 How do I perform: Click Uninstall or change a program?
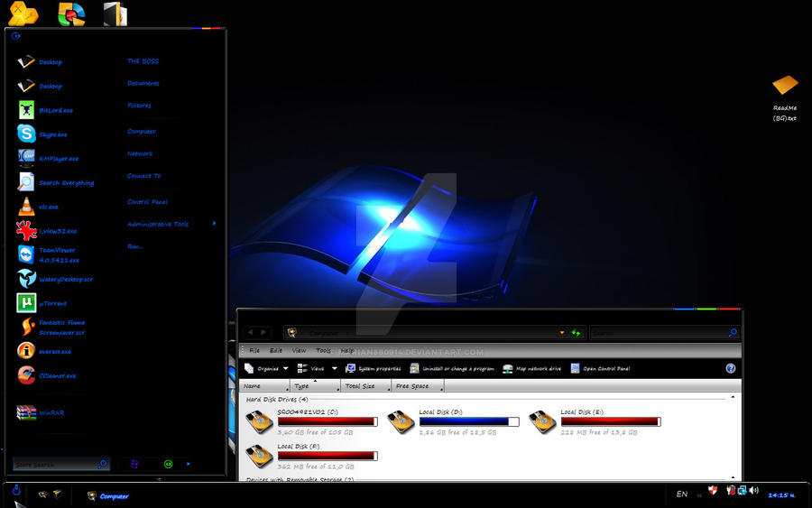point(452,368)
